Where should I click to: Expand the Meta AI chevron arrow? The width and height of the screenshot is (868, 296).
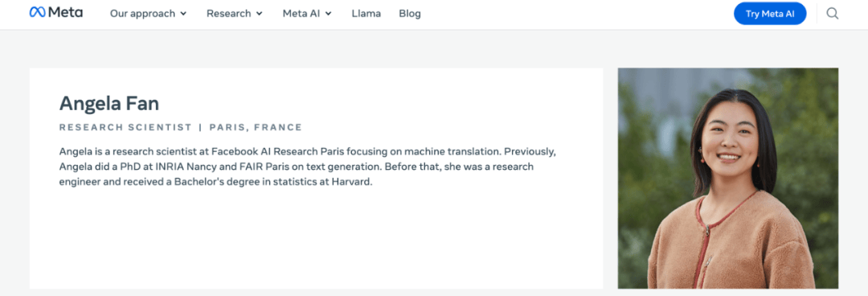pyautogui.click(x=328, y=14)
